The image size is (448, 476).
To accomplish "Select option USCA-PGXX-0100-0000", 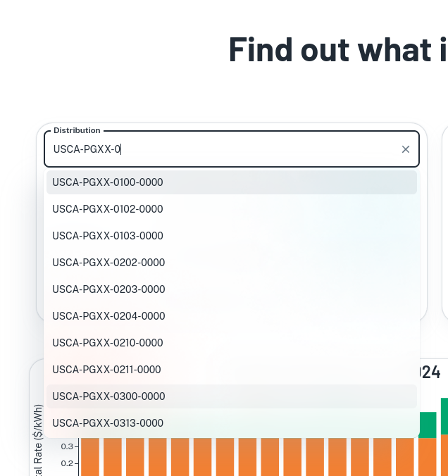I will [x=232, y=182].
